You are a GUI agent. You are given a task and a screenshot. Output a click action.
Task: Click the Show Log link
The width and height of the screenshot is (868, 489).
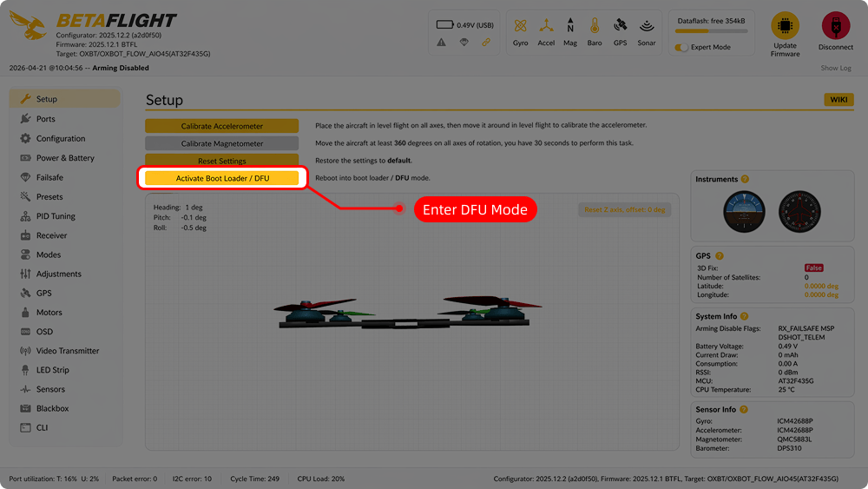836,68
